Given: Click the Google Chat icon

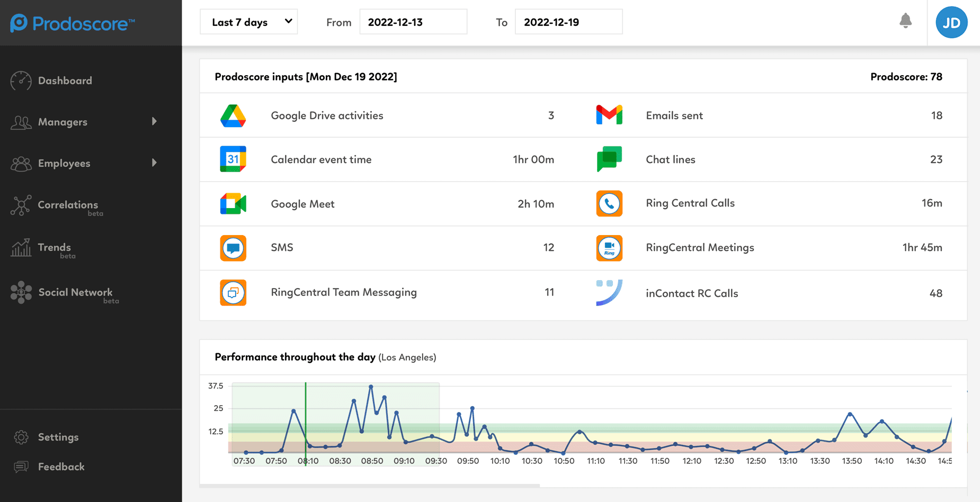Looking at the screenshot, I should click(x=609, y=159).
